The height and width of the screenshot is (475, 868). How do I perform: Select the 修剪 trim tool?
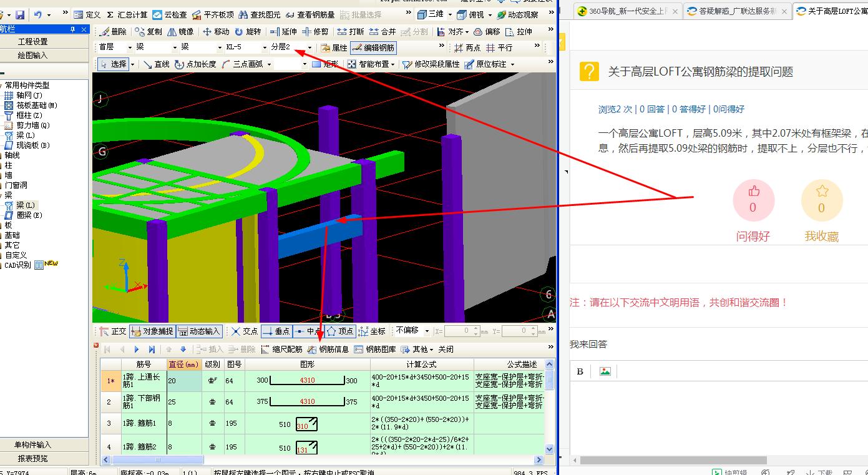[x=315, y=32]
